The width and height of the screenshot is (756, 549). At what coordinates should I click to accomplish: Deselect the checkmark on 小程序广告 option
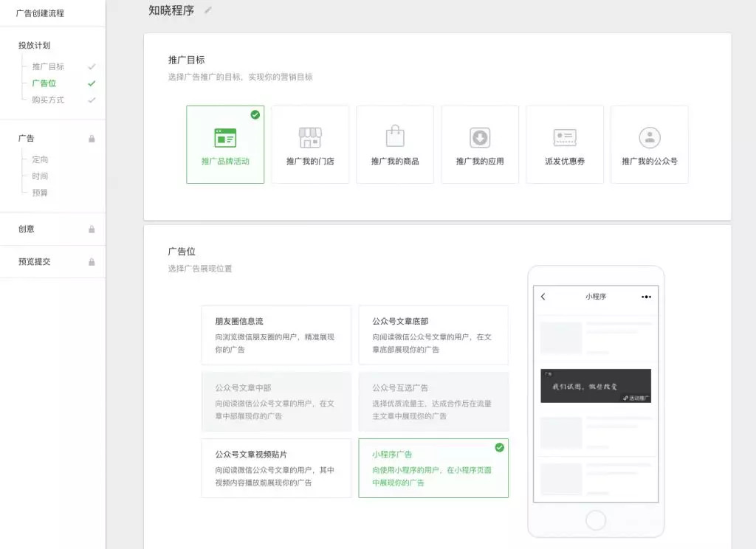500,447
